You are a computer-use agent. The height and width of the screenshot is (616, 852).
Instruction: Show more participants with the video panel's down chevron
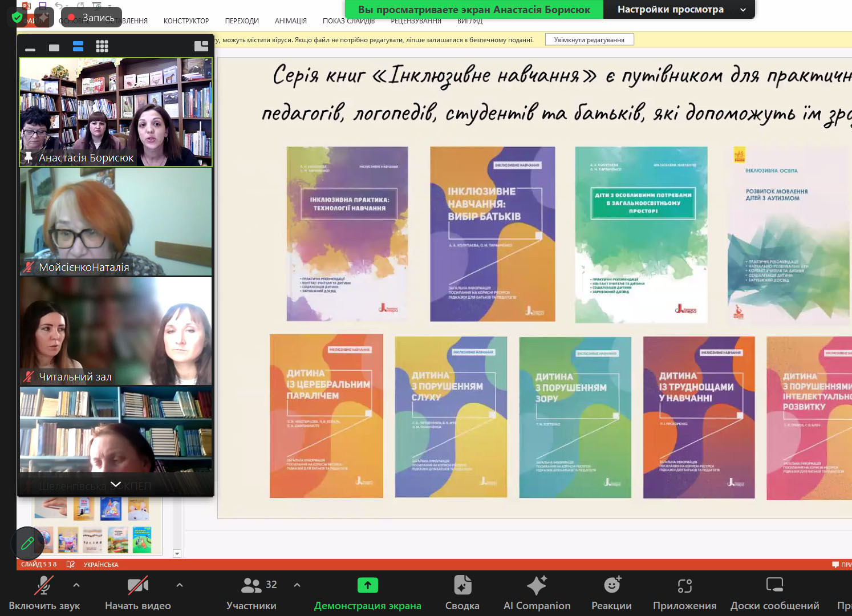[116, 484]
